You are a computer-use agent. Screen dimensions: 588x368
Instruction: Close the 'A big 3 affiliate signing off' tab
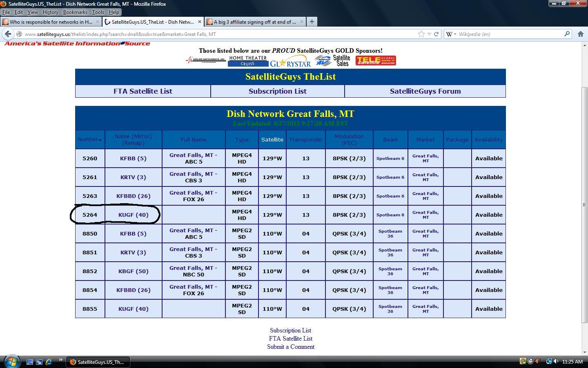pyautogui.click(x=301, y=22)
